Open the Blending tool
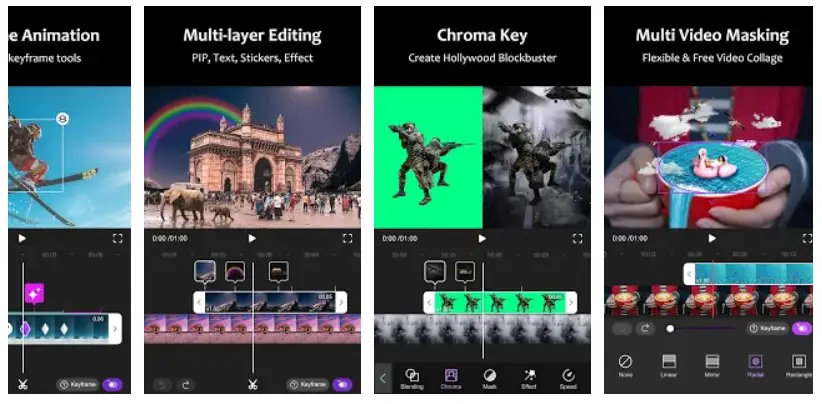Viewport: 822px width, 404px height. [x=412, y=379]
